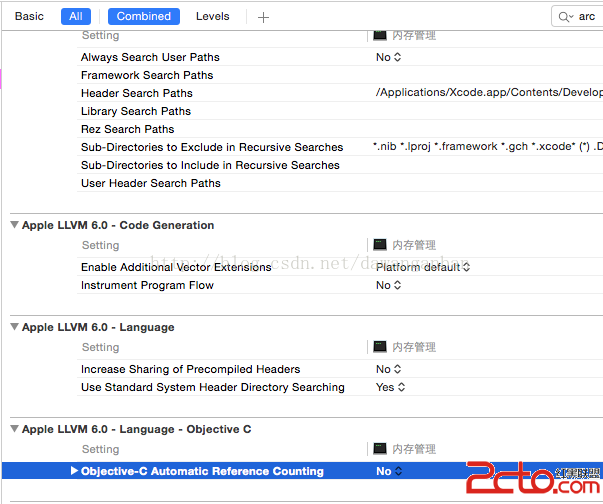Collapse Apple LLVM 6.0 Code Generation section
This screenshot has width=603, height=504.
(14, 225)
